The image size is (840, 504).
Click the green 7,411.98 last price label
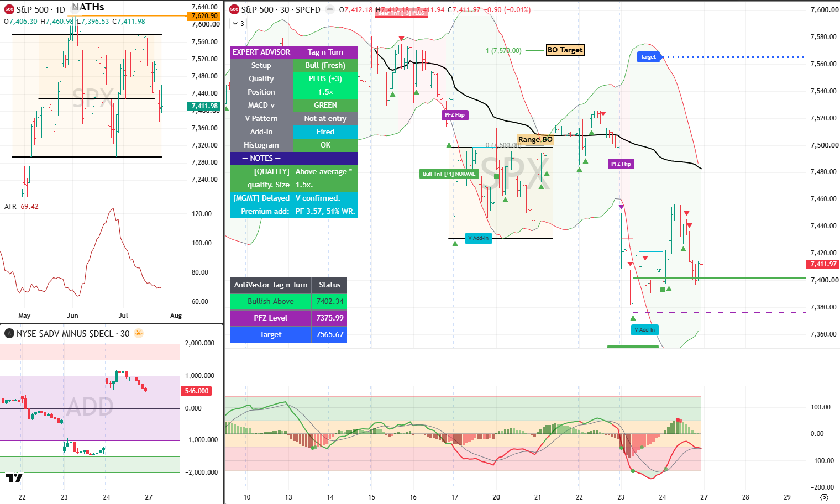point(204,106)
